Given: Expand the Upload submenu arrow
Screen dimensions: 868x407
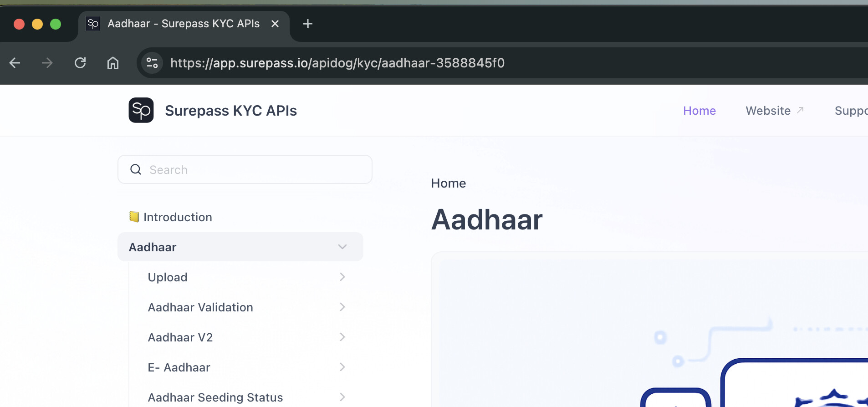Looking at the screenshot, I should [x=342, y=277].
